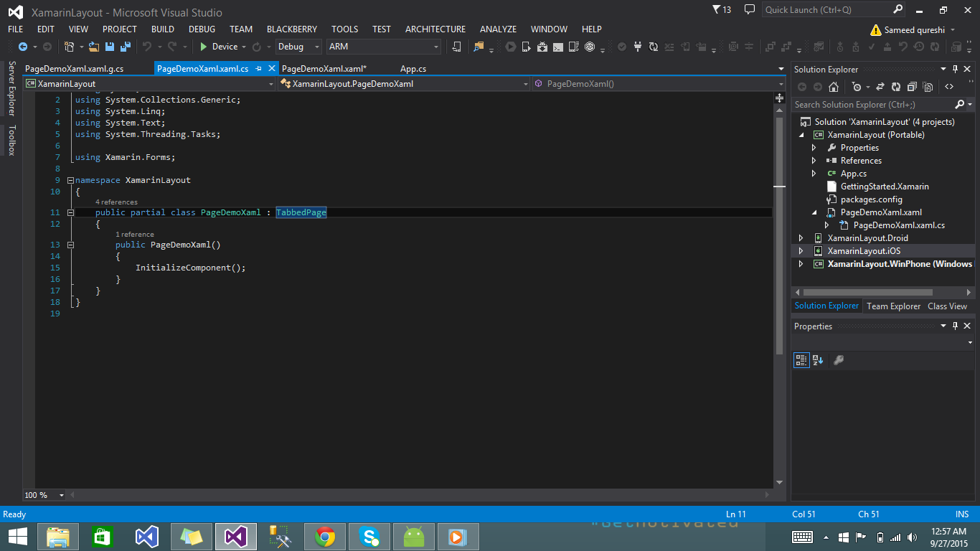The image size is (980, 551).
Task: Click the Find in Files toolbar icon
Action: [x=479, y=47]
